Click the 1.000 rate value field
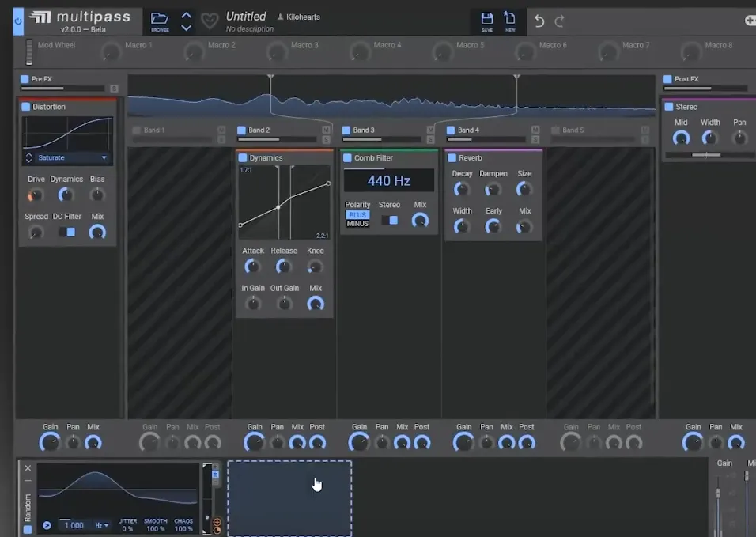The image size is (756, 537). point(74,525)
